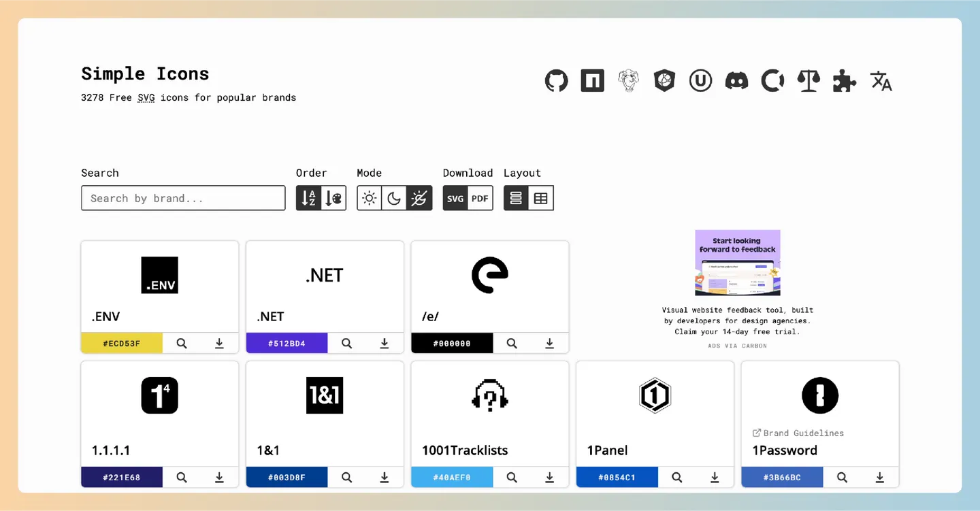Preview the 1Panel icon with magnifier

pos(677,478)
